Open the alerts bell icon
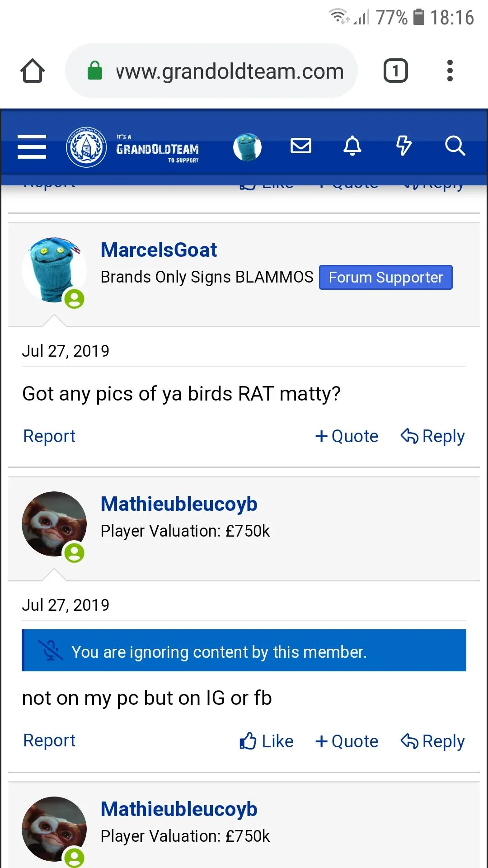 (x=352, y=146)
